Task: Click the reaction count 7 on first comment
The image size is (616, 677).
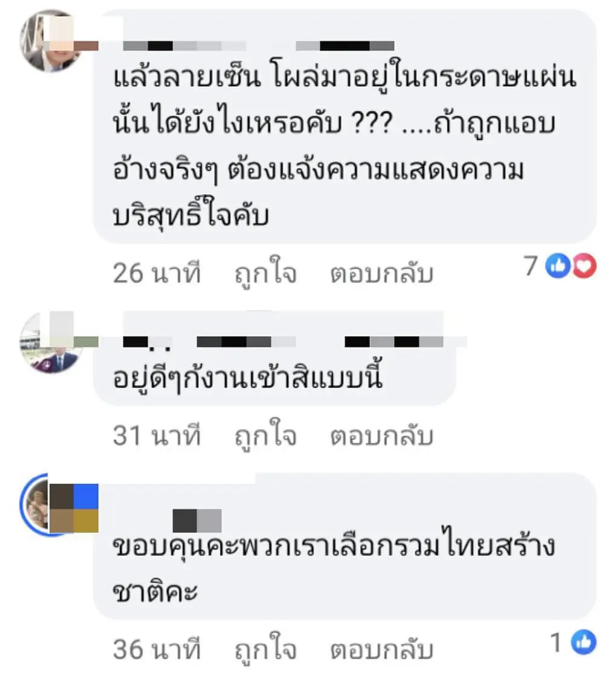Action: 531,266
